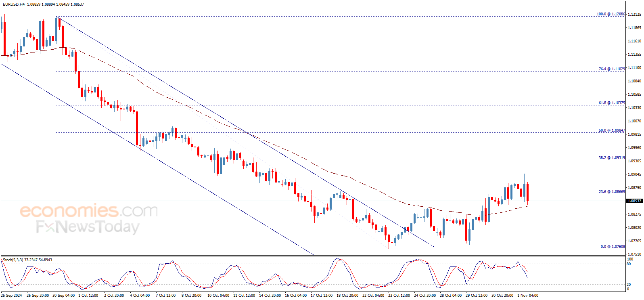Click the 30 Sep 04:00 time axis label
644x300 pixels.
[63, 296]
